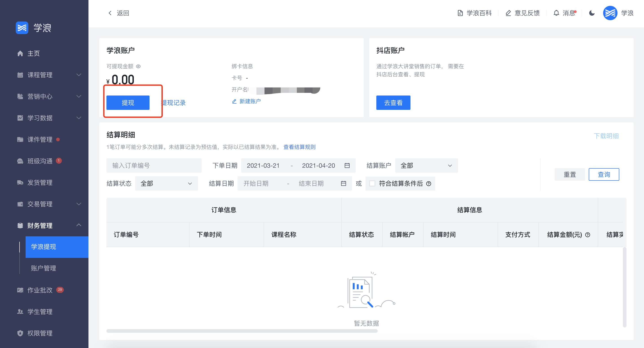Screen dimensions: 644x348
Task: Check the 符合结算条件后 checkbox
Action: [x=372, y=183]
